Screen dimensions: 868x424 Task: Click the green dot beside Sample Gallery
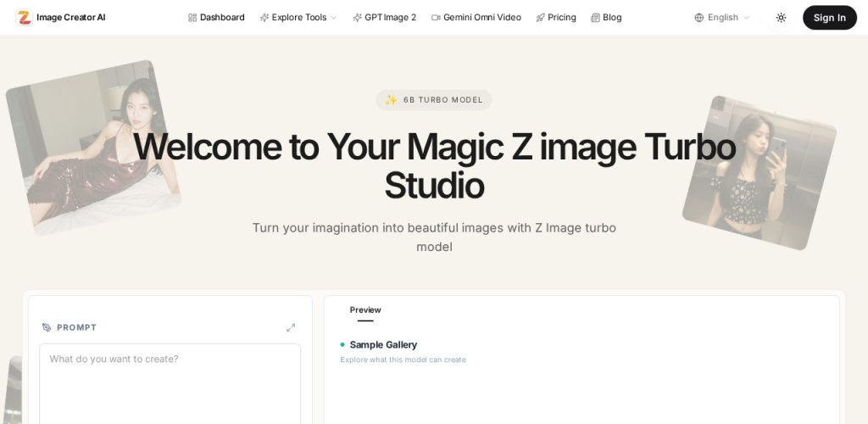click(x=342, y=345)
